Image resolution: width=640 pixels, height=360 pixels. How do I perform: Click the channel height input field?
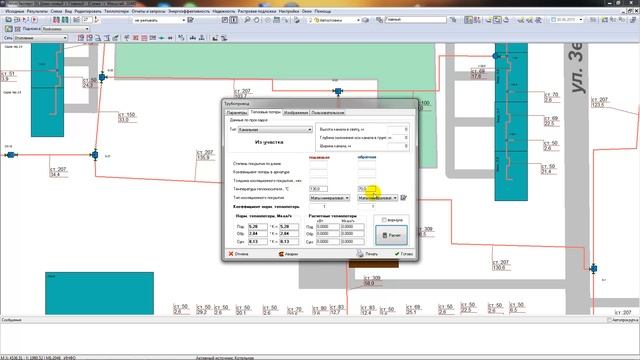398,129
